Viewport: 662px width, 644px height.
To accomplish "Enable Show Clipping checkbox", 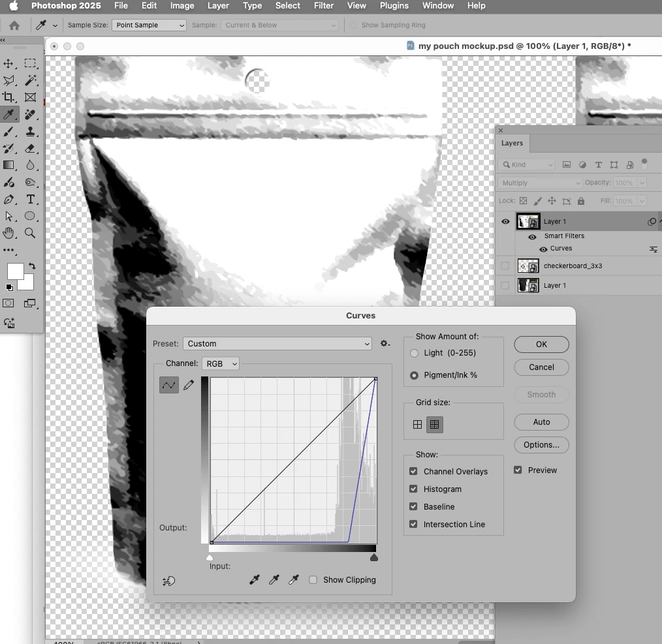I will 313,580.
